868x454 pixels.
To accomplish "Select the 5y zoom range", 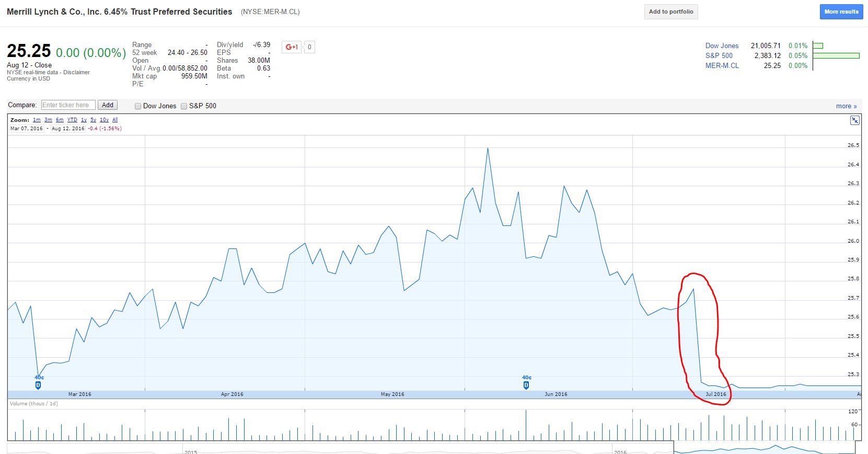I will point(93,120).
